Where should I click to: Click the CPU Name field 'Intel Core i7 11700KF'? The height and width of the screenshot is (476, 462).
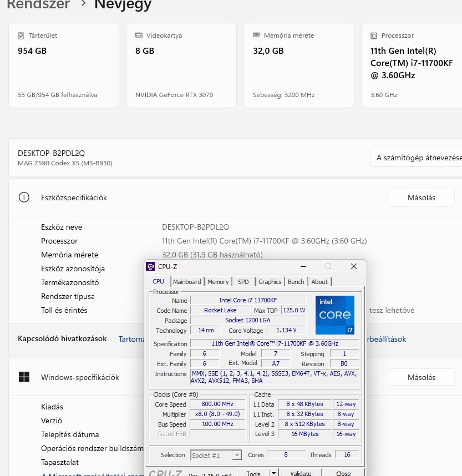pos(248,300)
